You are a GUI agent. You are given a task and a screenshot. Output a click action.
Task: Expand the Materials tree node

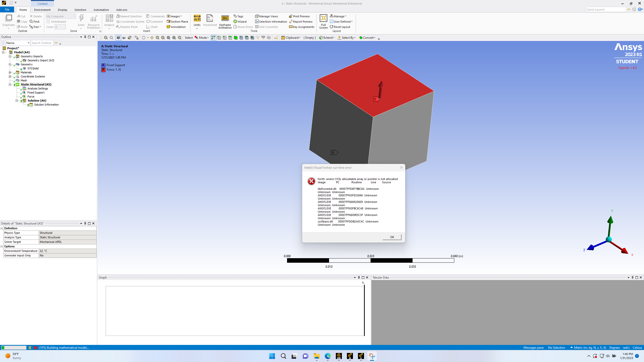click(10, 72)
